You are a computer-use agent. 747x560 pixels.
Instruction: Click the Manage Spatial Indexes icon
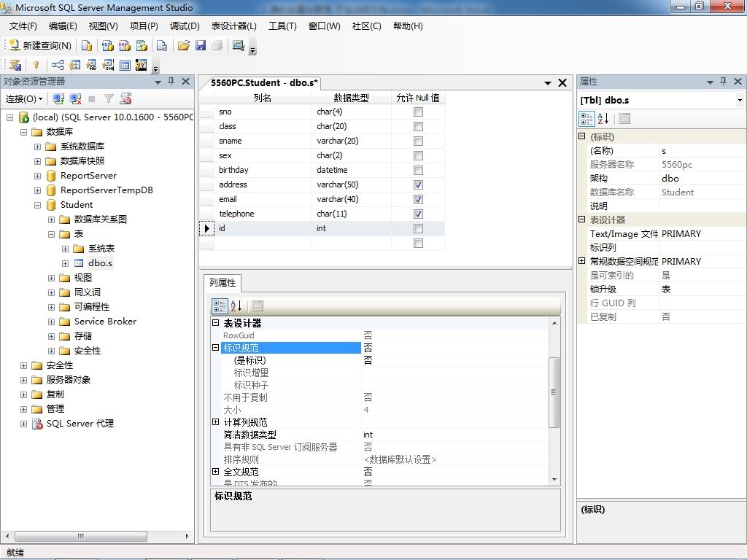tap(142, 65)
